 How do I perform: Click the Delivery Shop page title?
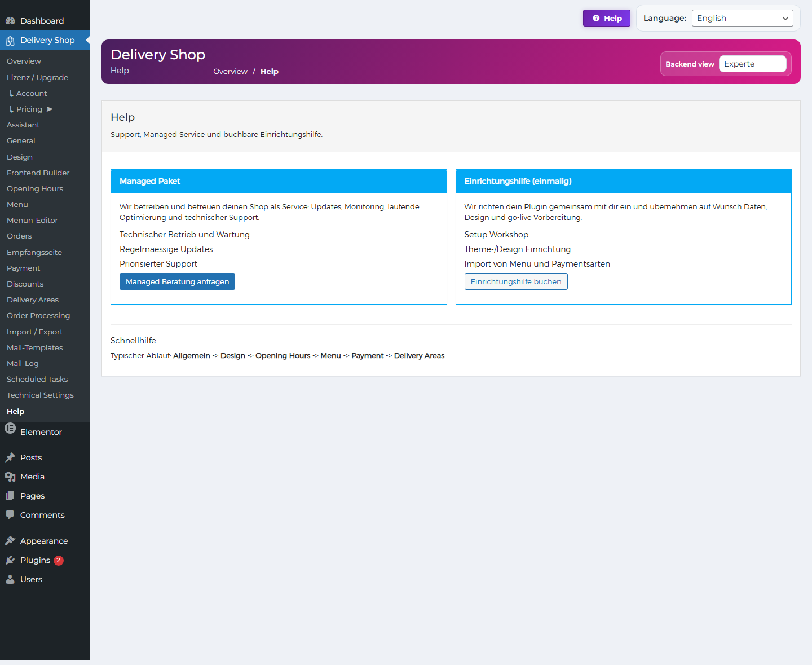158,55
